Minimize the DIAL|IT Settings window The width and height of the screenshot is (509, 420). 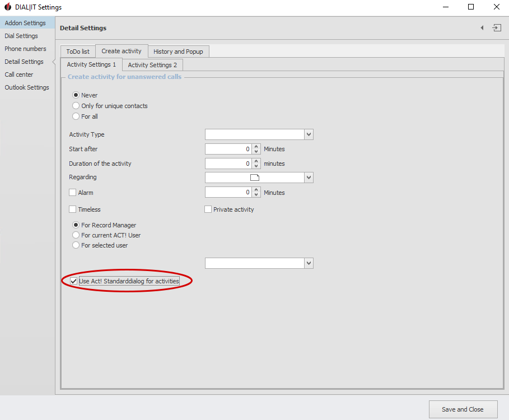coord(446,7)
